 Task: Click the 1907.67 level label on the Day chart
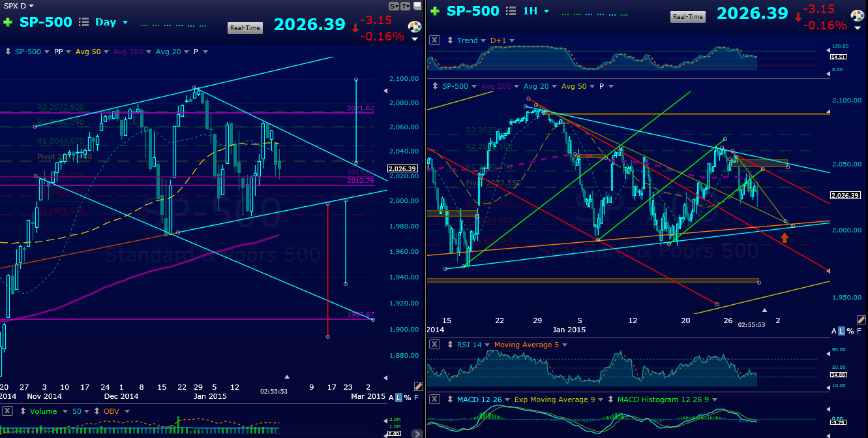point(361,315)
